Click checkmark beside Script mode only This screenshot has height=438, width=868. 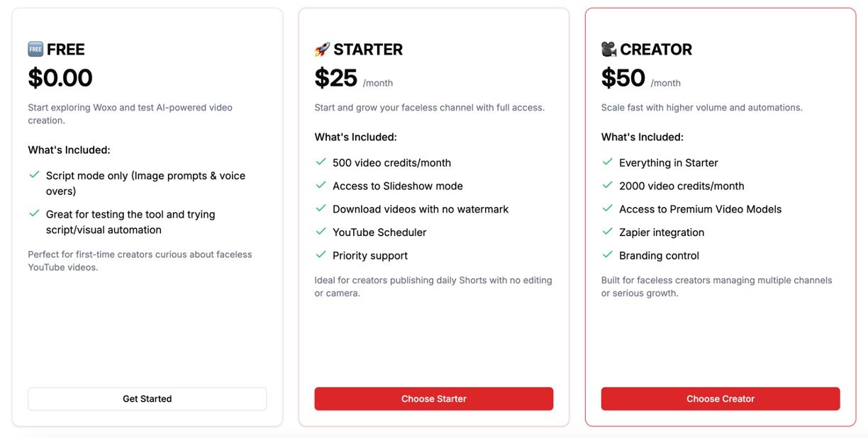click(34, 175)
